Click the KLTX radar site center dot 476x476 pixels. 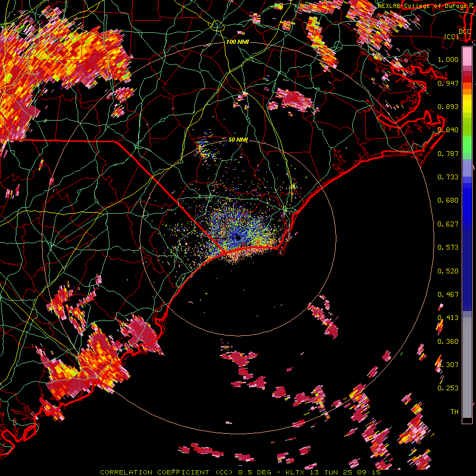[x=238, y=238]
